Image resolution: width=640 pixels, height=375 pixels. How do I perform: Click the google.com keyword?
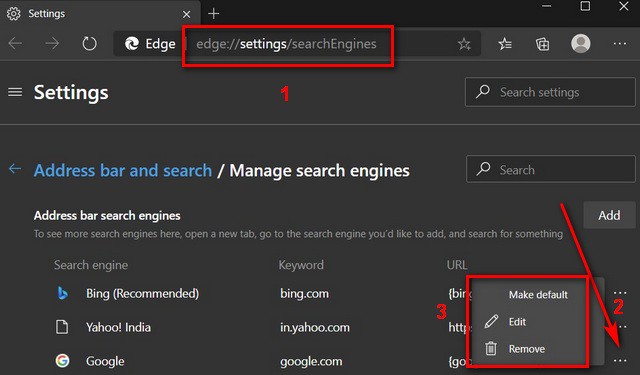(311, 361)
